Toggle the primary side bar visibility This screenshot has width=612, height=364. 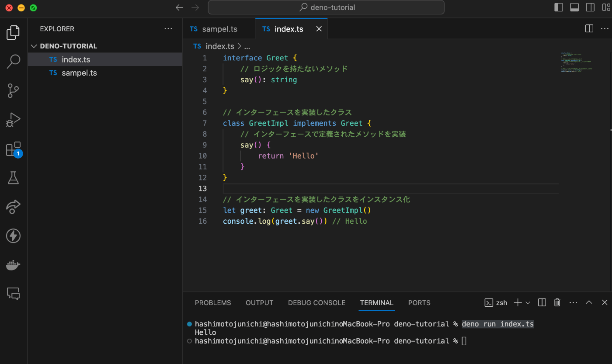(558, 7)
